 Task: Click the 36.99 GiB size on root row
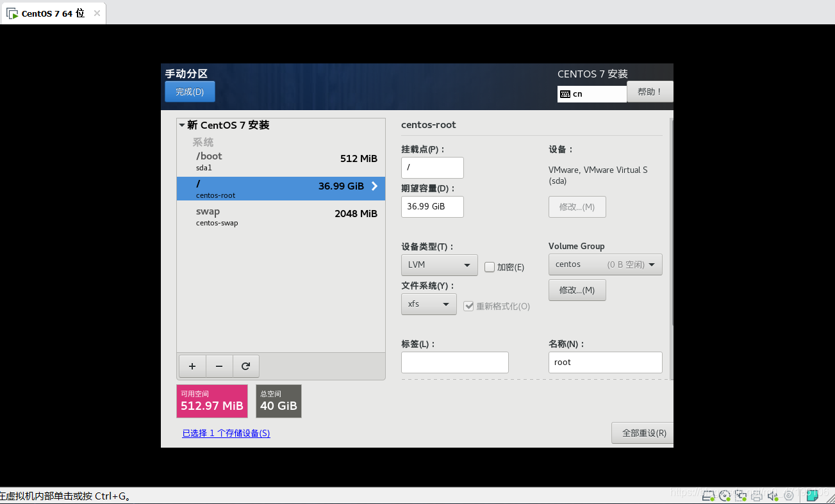pyautogui.click(x=341, y=186)
